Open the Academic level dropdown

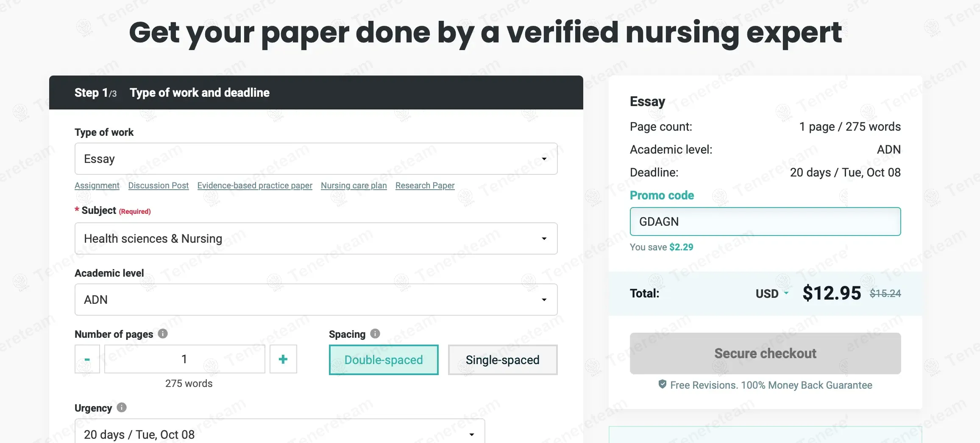pos(316,300)
